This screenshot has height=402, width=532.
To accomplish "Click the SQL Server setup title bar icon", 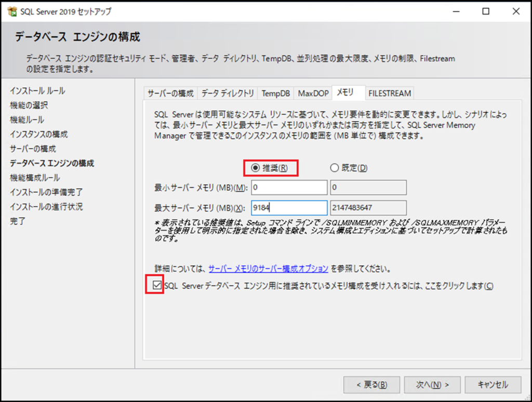I will [12, 11].
